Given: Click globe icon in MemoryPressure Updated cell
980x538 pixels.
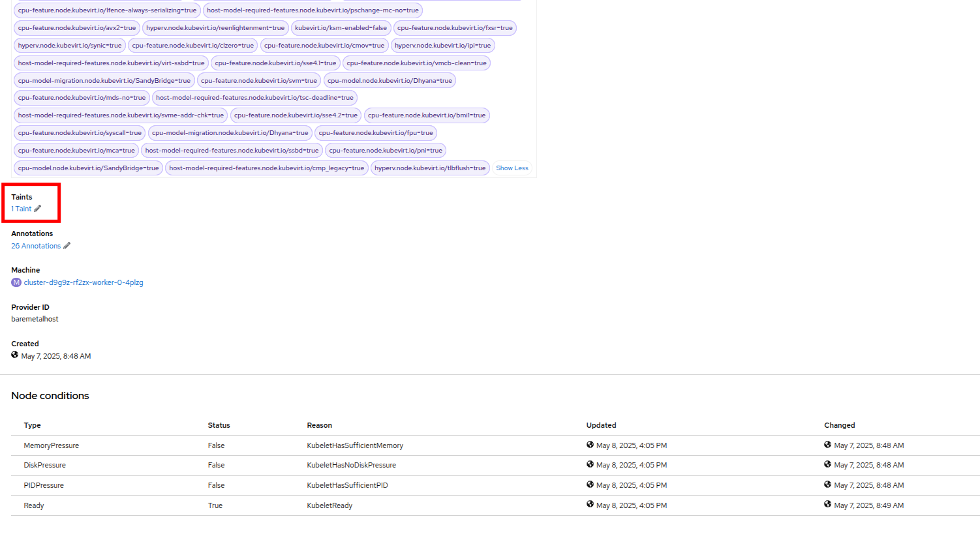Looking at the screenshot, I should pyautogui.click(x=590, y=445).
